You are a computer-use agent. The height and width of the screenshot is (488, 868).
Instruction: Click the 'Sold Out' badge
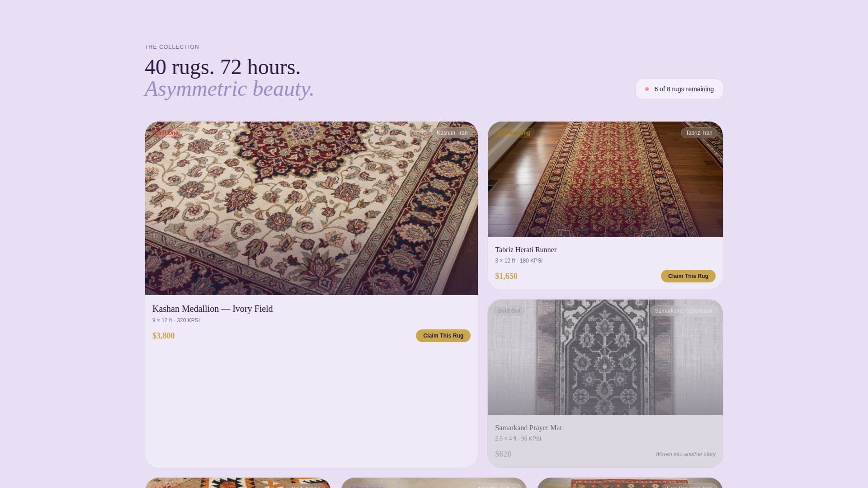tap(509, 311)
